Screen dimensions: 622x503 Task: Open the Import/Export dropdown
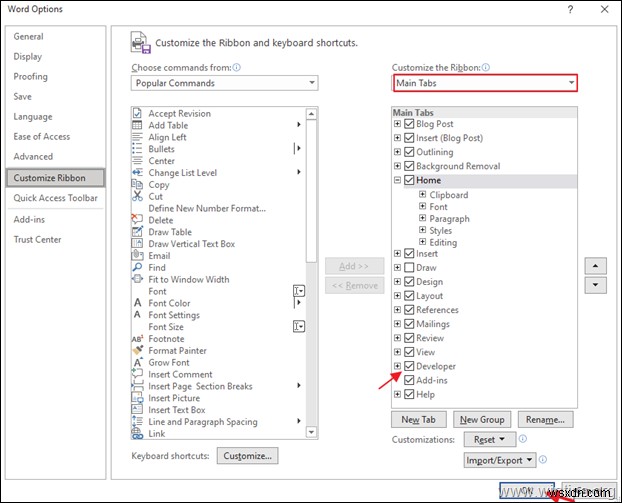point(500,460)
